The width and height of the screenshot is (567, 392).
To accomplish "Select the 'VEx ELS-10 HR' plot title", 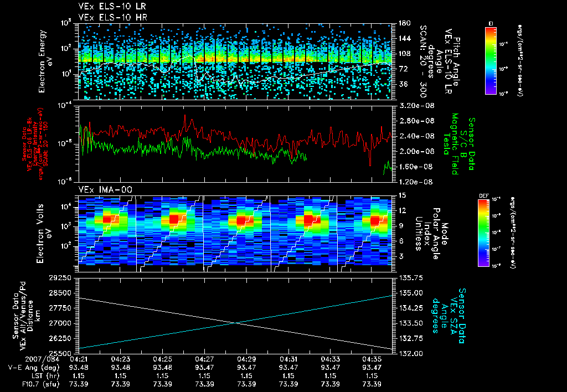I will pyautogui.click(x=112, y=17).
